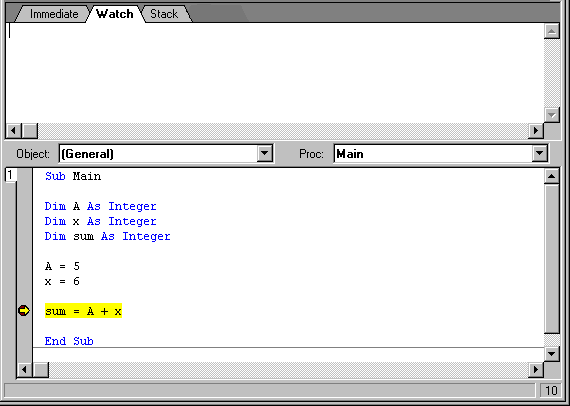Select the Watch tab
This screenshot has height=406, width=570.
[115, 14]
